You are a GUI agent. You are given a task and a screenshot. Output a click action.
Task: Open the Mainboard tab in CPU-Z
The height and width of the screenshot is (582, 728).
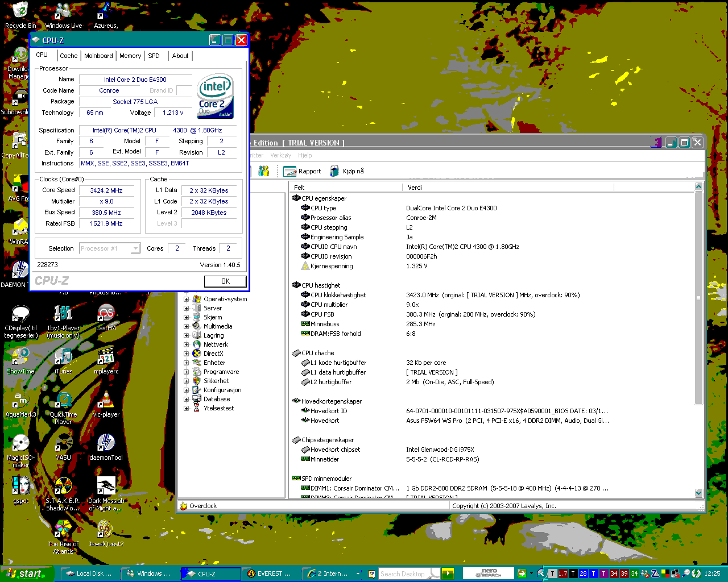(x=98, y=56)
